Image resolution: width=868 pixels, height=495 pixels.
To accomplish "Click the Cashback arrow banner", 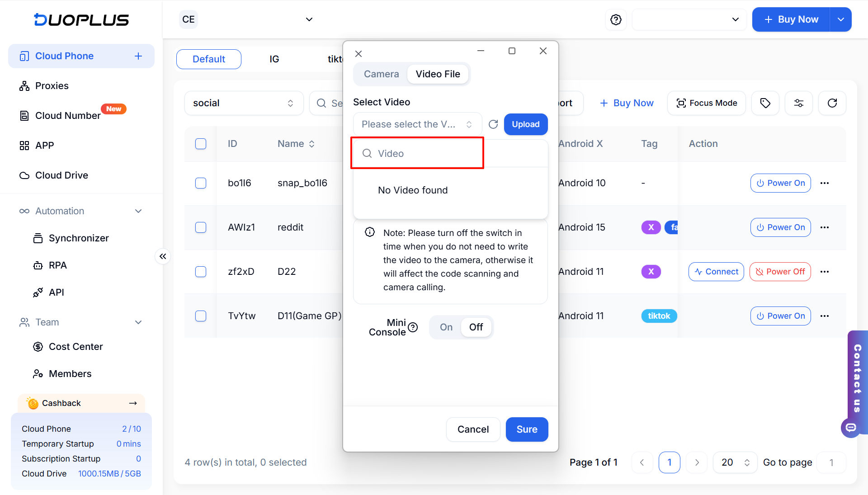I will 81,403.
